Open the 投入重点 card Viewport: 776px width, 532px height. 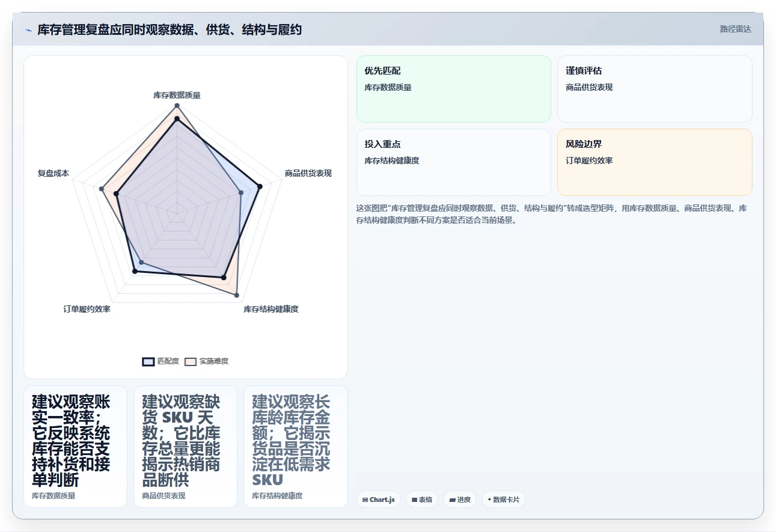pos(454,162)
